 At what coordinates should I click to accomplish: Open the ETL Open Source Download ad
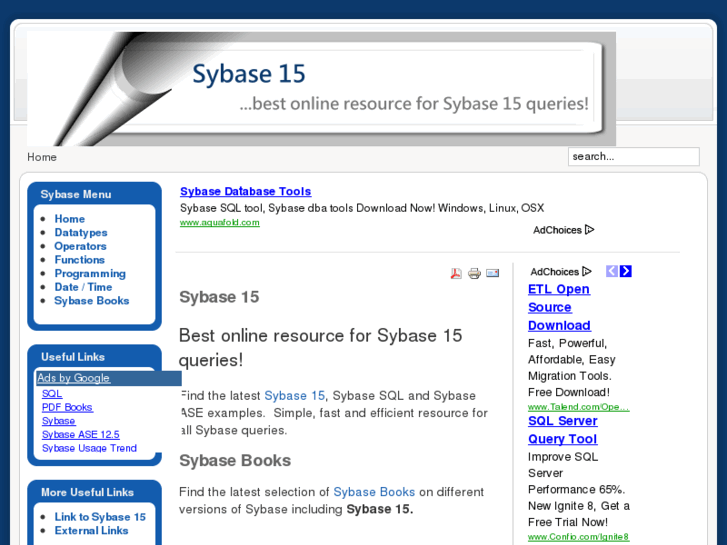pyautogui.click(x=559, y=307)
